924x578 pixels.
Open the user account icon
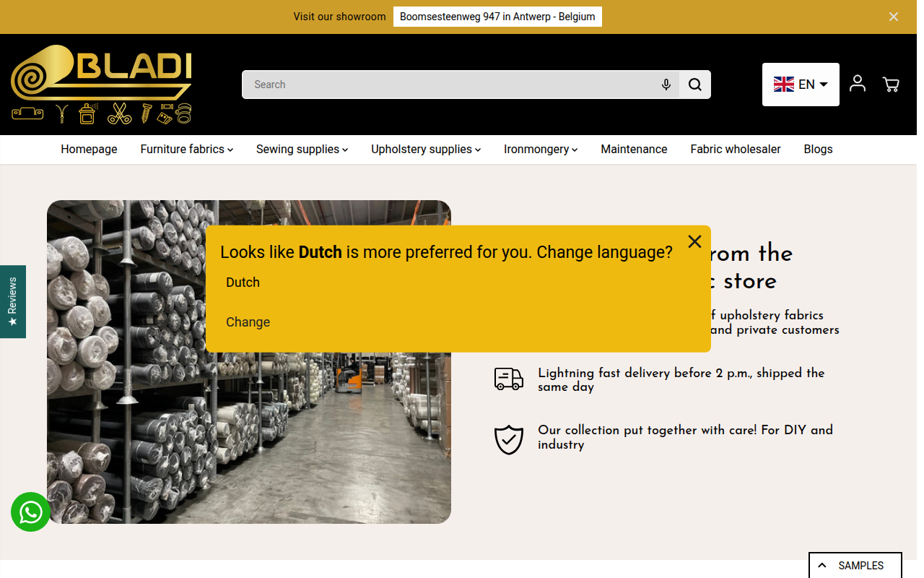tap(858, 84)
